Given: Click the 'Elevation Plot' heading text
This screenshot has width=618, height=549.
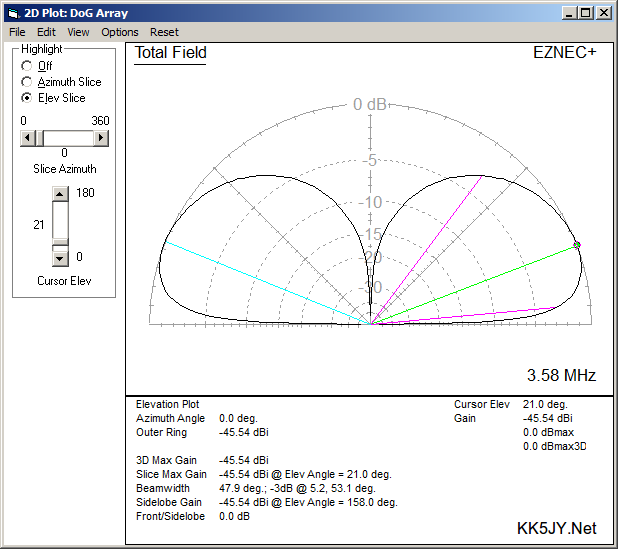Looking at the screenshot, I should pyautogui.click(x=168, y=404).
